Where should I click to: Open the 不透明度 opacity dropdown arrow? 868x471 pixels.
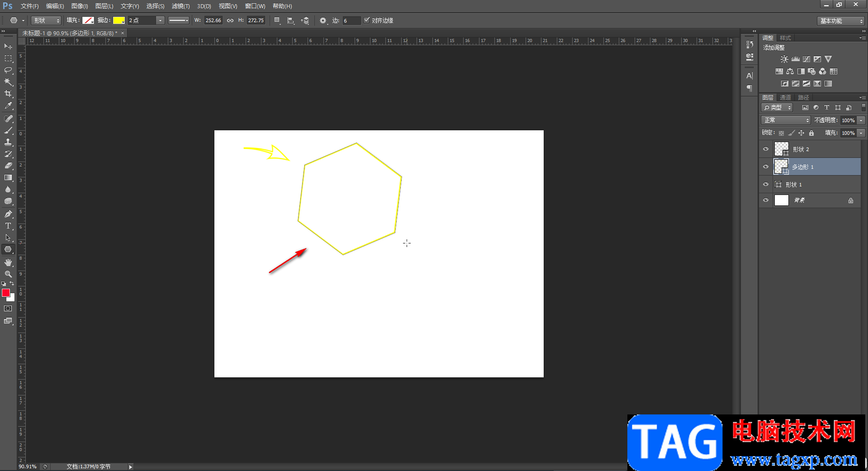point(861,120)
